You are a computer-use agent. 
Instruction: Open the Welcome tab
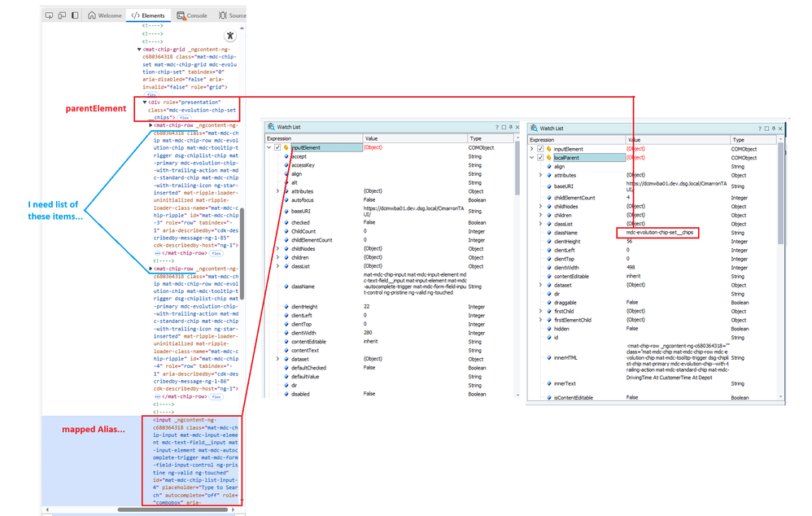coord(105,15)
